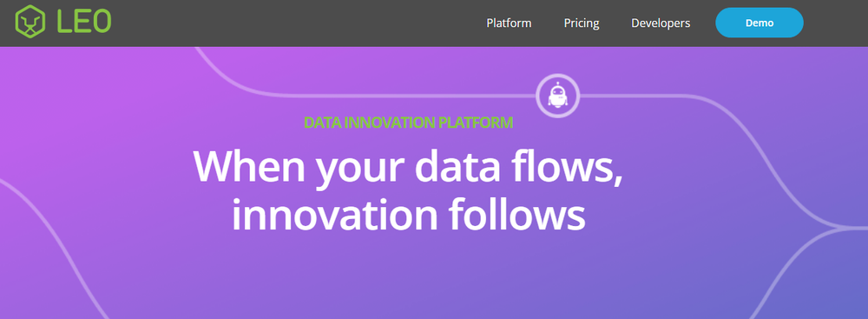This screenshot has width=868, height=319.
Task: Click the word 'When' in headline
Action: (x=248, y=165)
